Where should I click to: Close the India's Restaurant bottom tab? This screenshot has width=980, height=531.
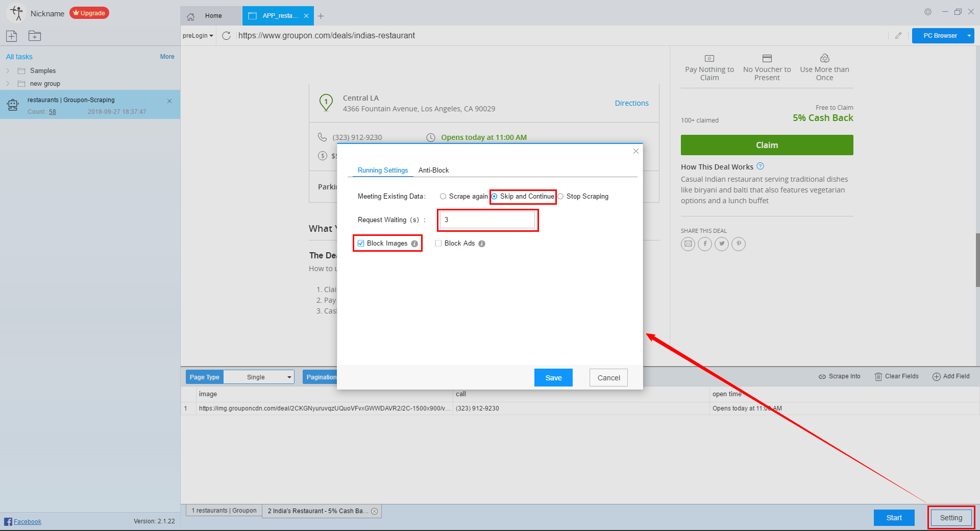(375, 511)
